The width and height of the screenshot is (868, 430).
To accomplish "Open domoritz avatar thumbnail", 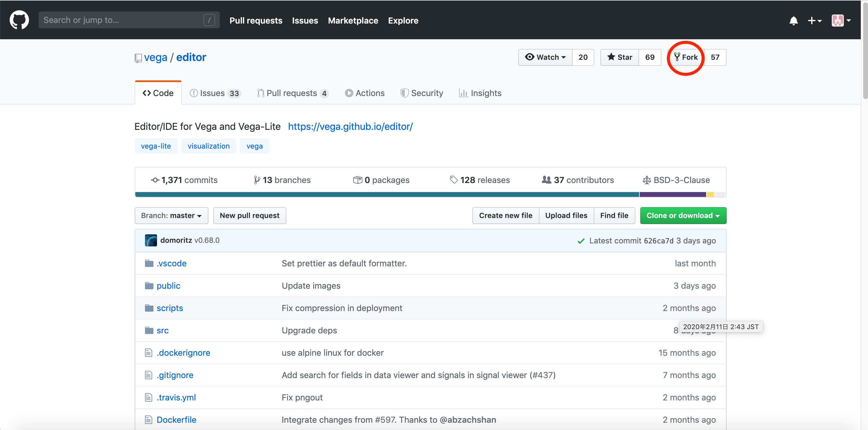I will [151, 240].
